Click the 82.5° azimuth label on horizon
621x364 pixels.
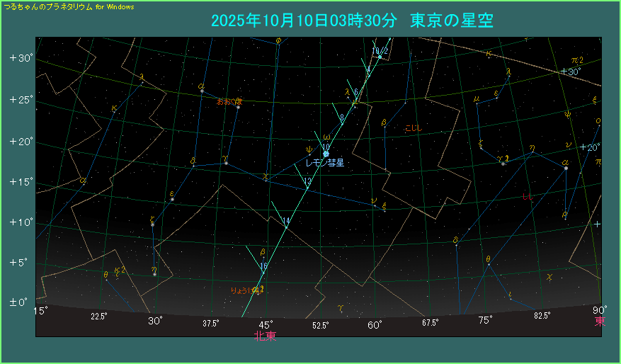(542, 316)
